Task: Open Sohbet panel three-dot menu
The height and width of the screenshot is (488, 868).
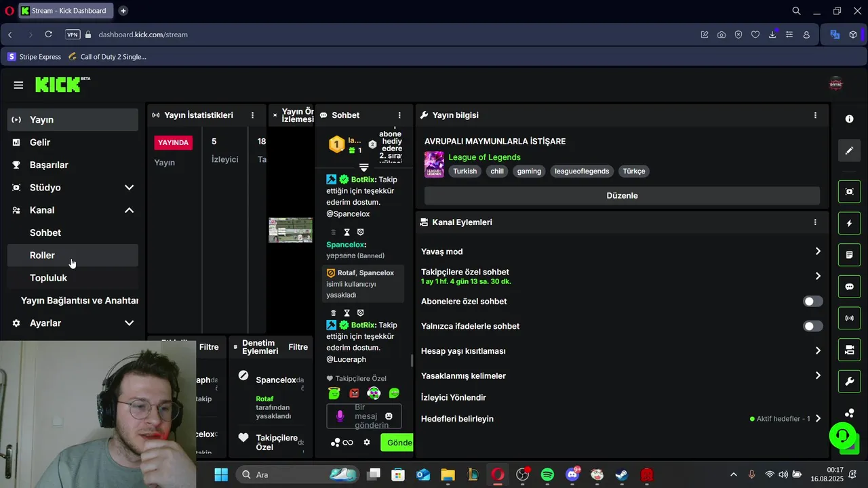Action: 399,115
